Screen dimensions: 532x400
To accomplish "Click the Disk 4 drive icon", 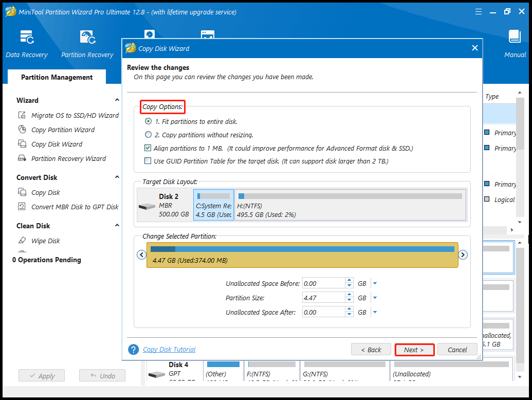I will click(x=157, y=375).
